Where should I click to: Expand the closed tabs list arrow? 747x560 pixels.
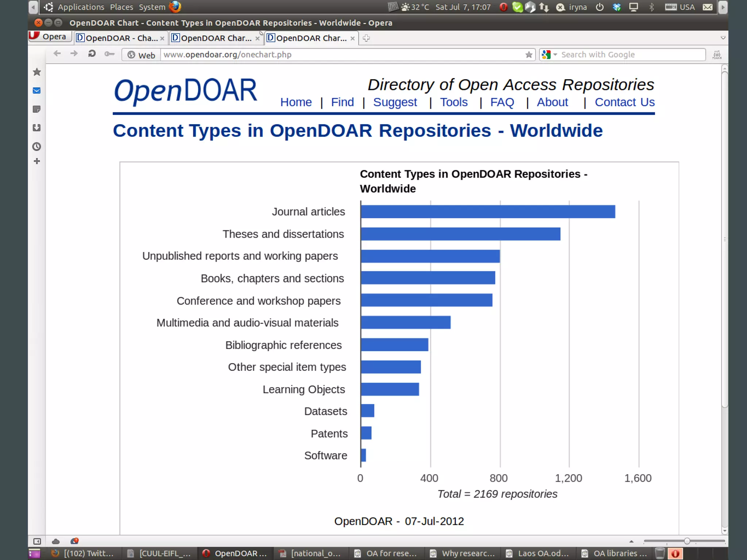pos(723,38)
